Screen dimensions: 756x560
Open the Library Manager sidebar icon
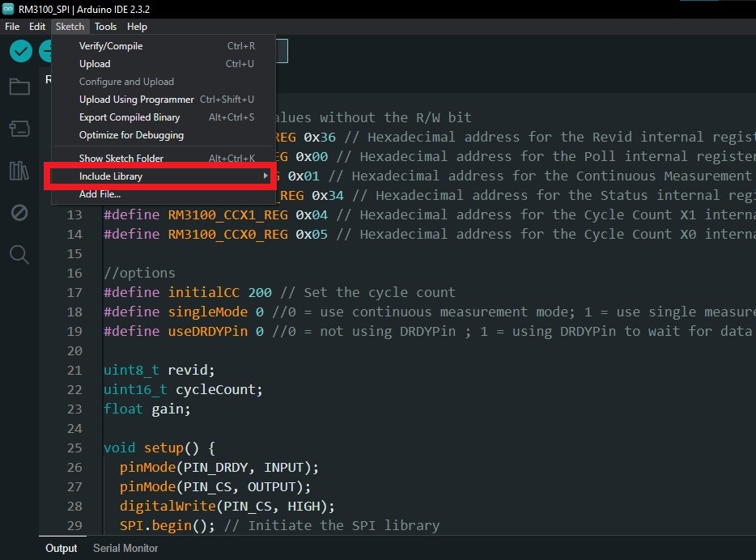(19, 171)
